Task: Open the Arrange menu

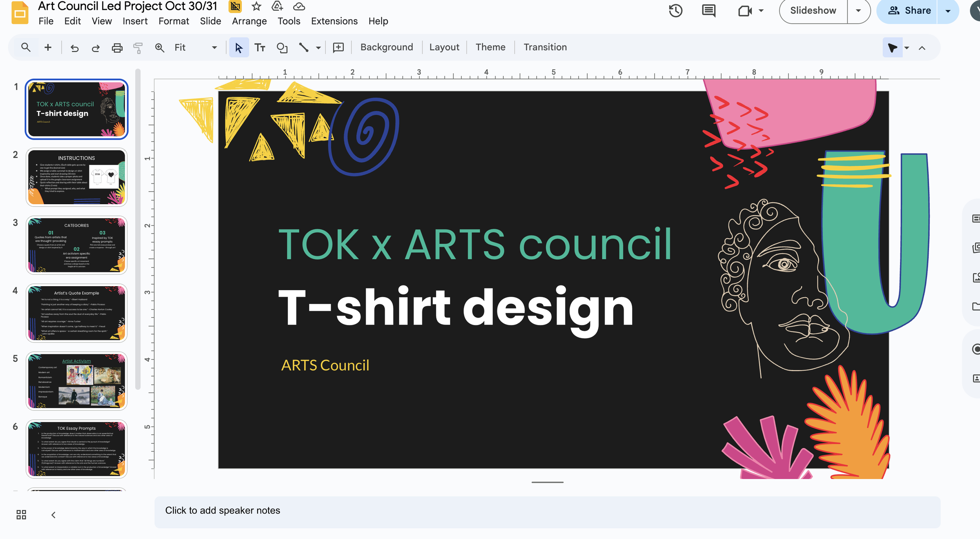Action: (x=249, y=21)
